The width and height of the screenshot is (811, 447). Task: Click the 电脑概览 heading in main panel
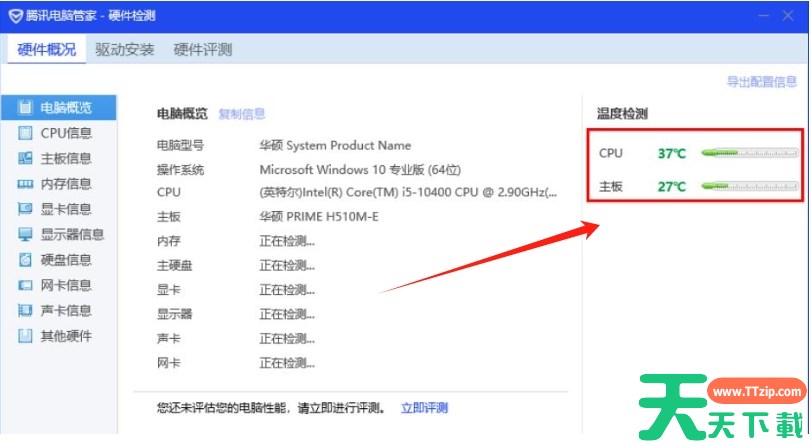(182, 113)
